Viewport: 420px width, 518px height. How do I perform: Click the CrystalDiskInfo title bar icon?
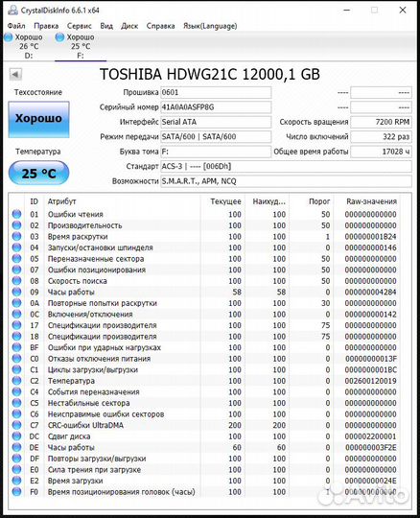click(x=12, y=11)
